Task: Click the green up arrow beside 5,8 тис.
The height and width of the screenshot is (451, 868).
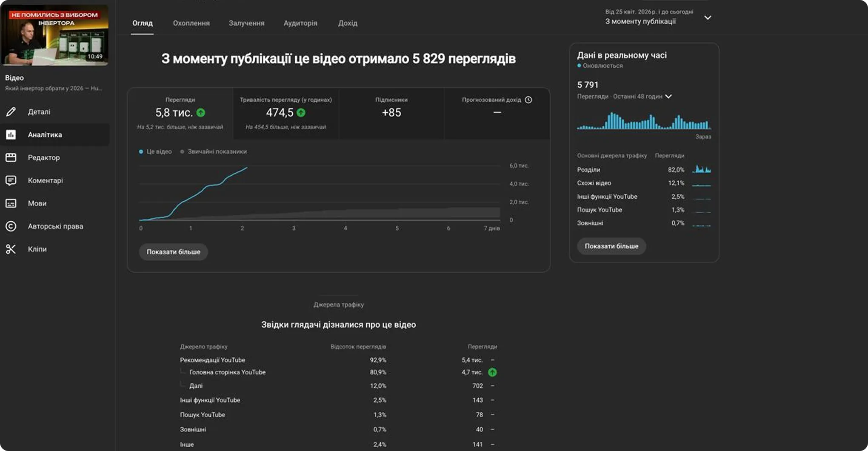Action: click(201, 113)
